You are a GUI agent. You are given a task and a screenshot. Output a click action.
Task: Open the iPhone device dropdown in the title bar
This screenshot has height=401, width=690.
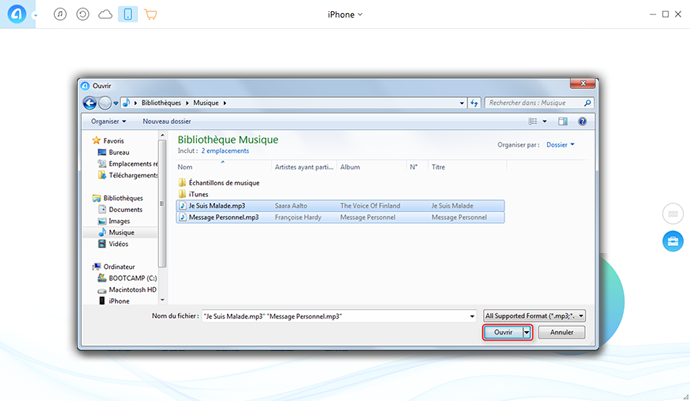coord(345,15)
